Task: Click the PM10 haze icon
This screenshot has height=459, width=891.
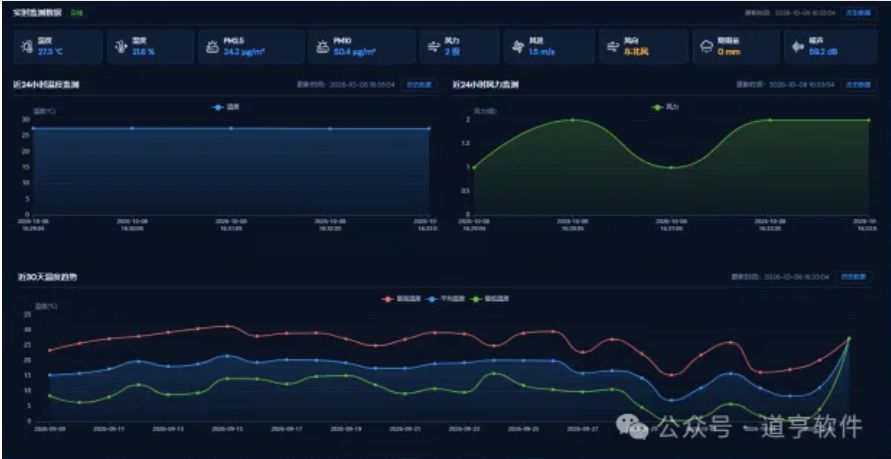Action: 322,47
